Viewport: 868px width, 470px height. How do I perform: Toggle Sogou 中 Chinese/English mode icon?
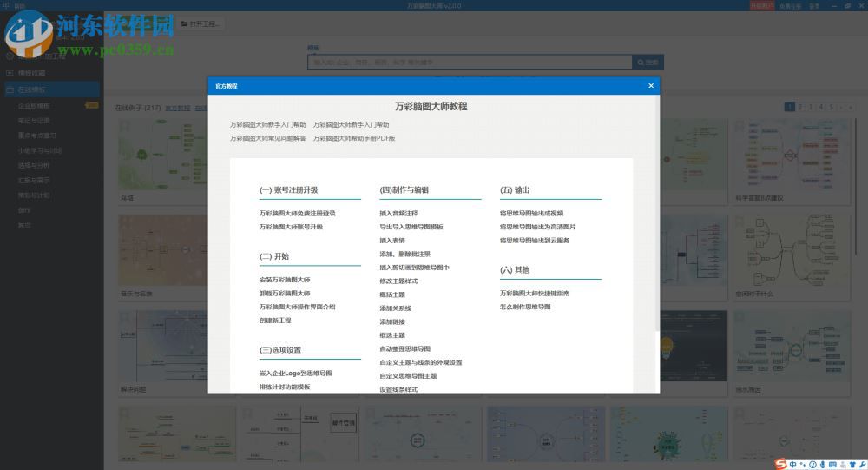tap(792, 465)
